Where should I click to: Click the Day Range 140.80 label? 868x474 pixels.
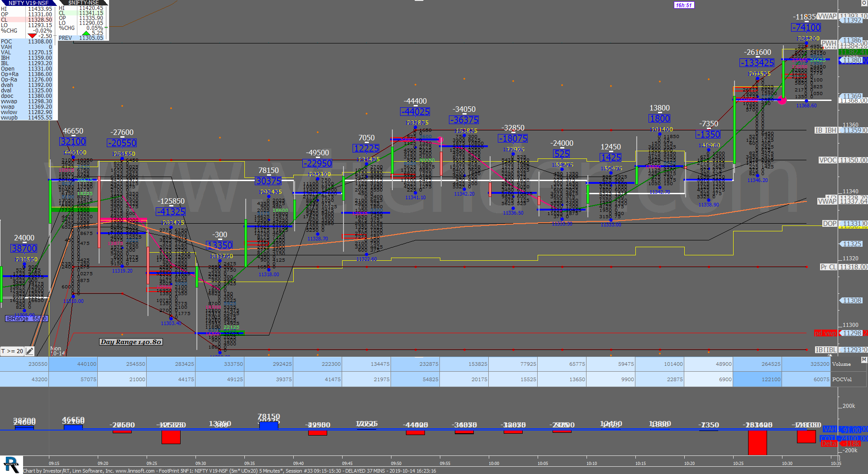(x=131, y=342)
